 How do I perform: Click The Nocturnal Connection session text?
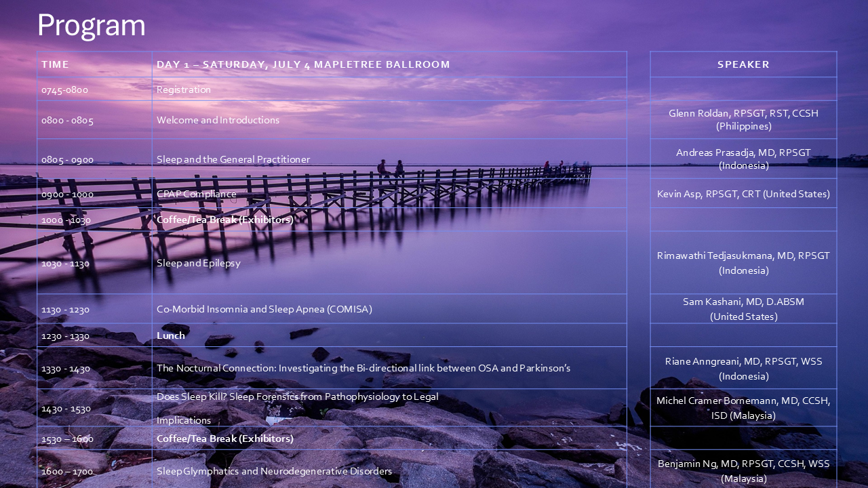[x=363, y=368]
